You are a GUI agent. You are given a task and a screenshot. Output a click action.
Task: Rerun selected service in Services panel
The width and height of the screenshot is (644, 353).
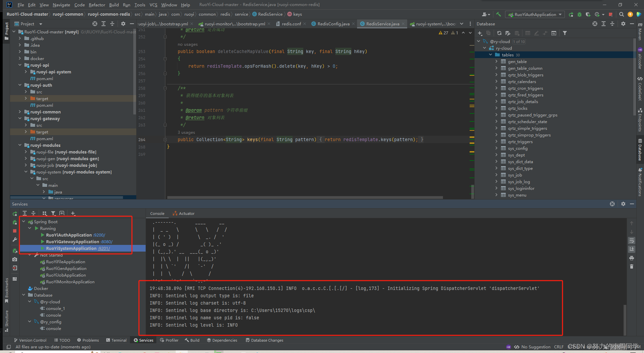point(15,214)
